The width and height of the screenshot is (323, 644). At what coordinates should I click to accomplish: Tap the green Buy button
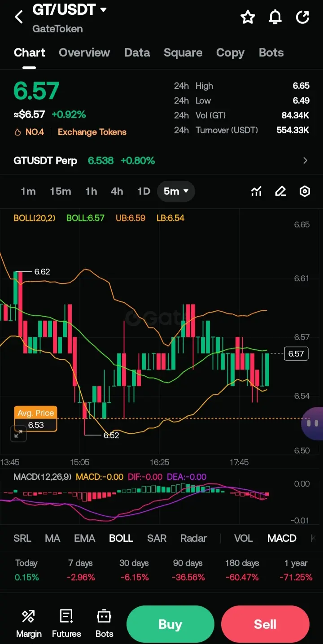click(170, 624)
